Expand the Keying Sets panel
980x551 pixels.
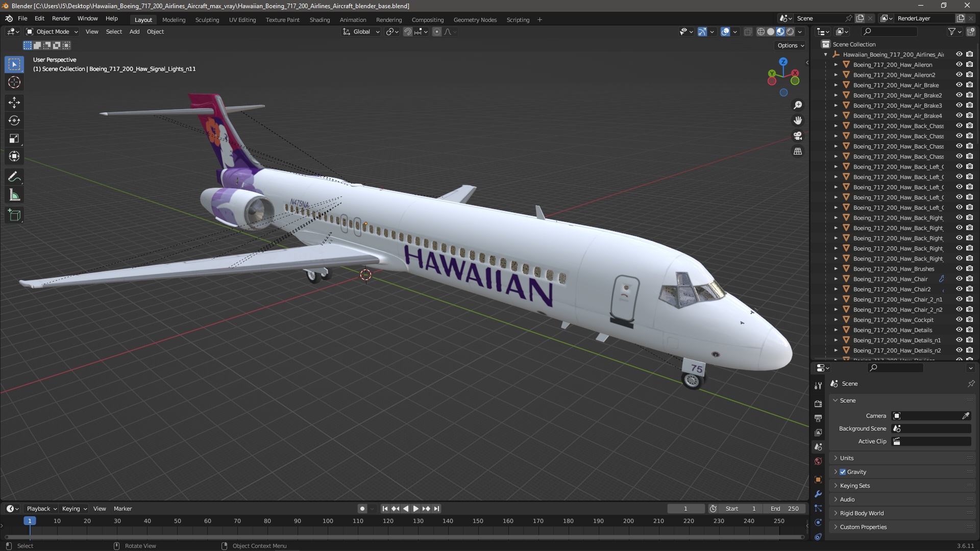855,486
